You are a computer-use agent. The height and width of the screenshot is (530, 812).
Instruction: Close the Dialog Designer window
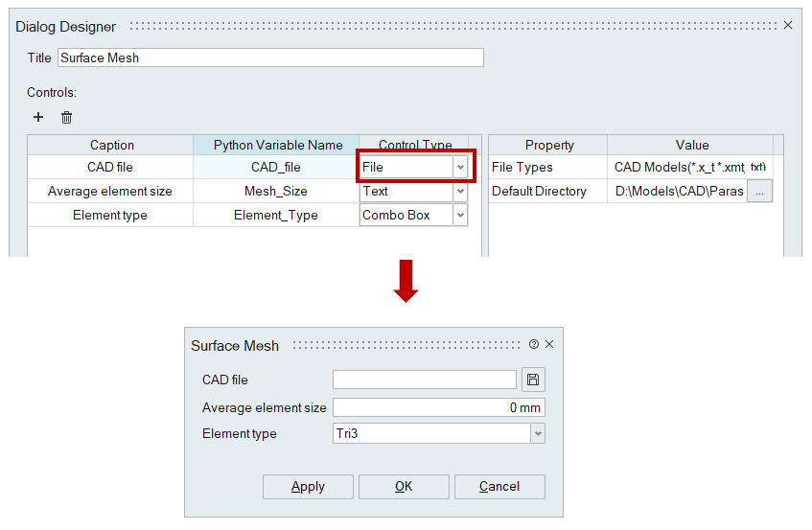pos(788,25)
